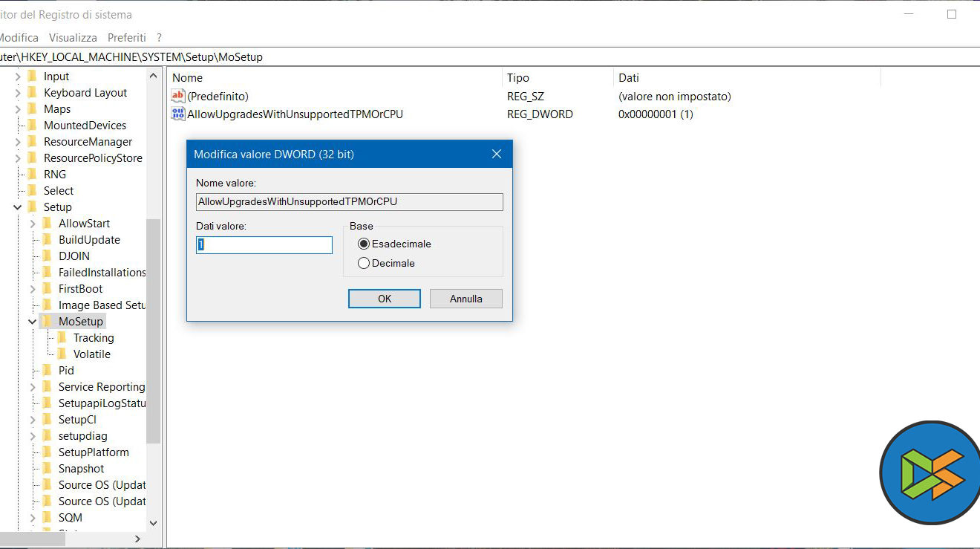Click the REG_SZ type cell
This screenshot has width=980, height=549.
point(526,96)
